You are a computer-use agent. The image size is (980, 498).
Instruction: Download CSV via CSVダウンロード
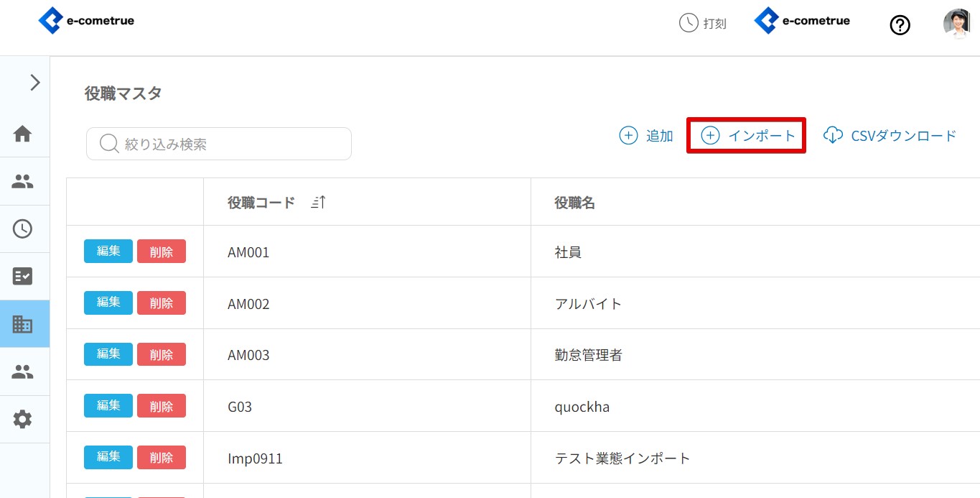890,136
